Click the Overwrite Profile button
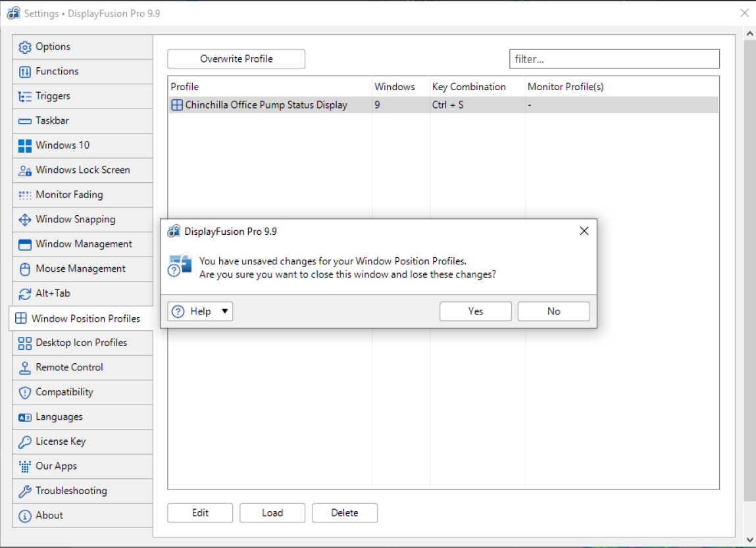The width and height of the screenshot is (756, 548). pos(236,59)
